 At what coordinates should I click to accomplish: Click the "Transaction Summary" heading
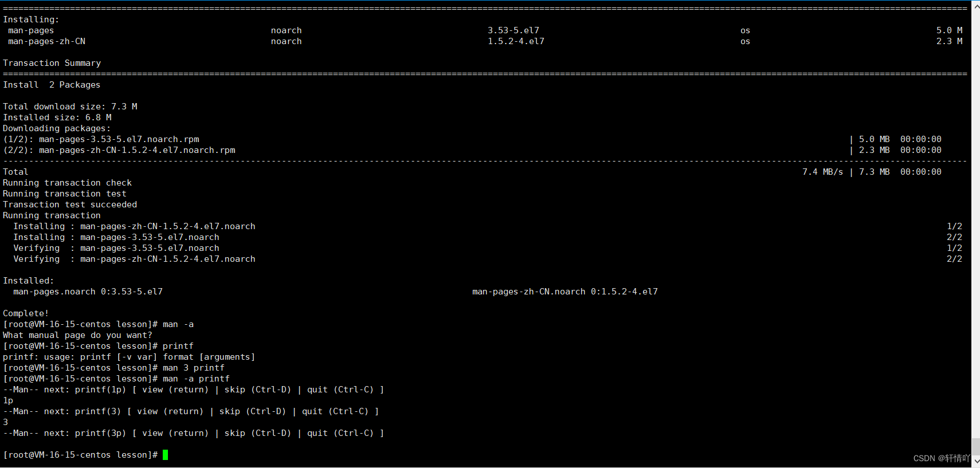click(52, 63)
